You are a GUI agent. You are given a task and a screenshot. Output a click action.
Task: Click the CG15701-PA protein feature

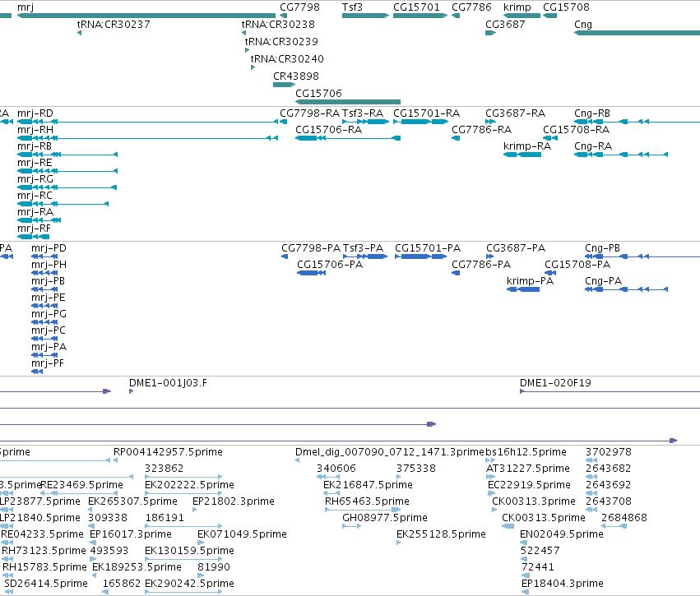point(420,256)
